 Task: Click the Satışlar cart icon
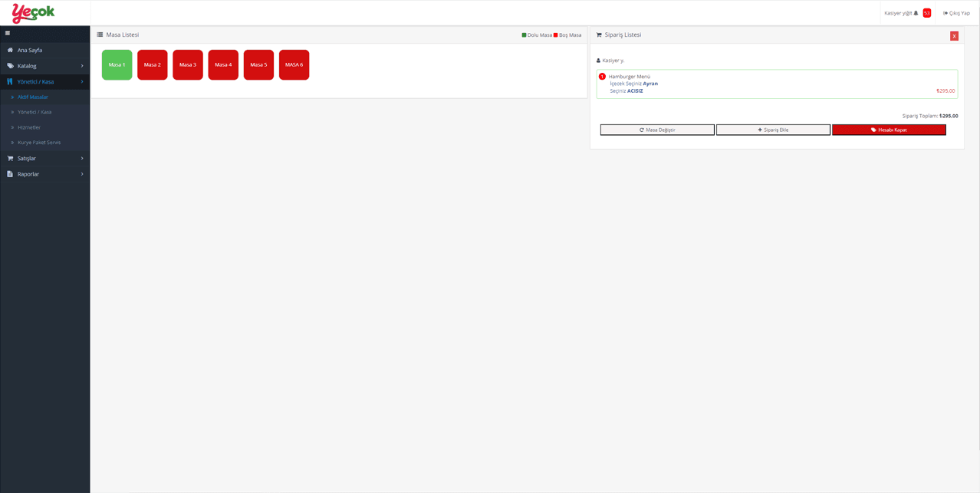[10, 158]
